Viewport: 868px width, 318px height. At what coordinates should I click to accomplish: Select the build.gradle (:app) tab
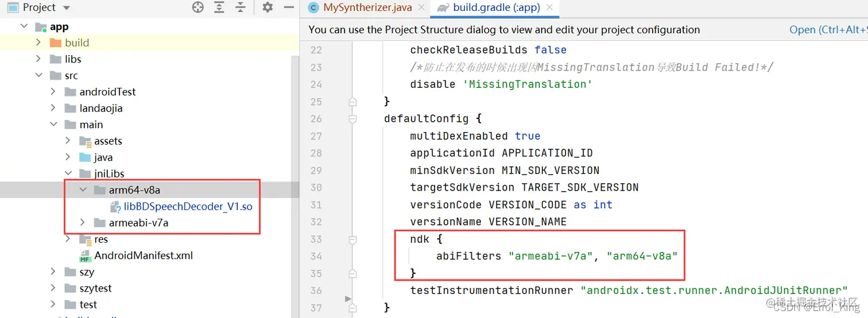[x=496, y=7]
